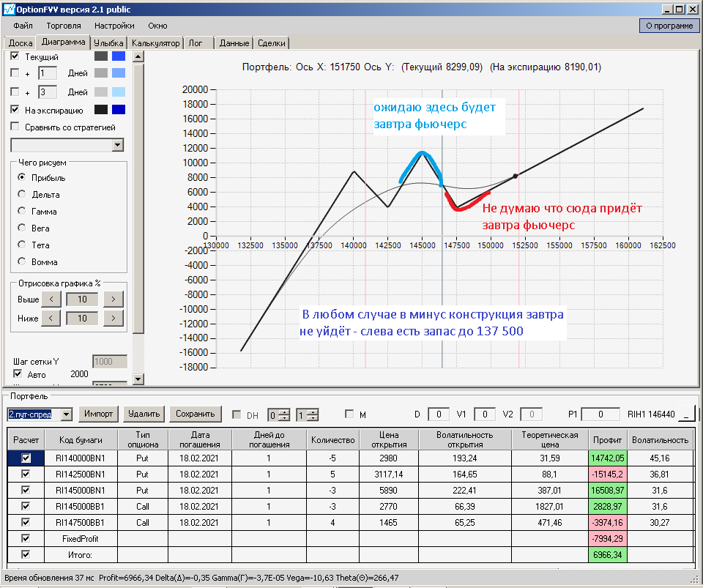Switch to the Улыбка tab
703x588 pixels.
coord(108,43)
